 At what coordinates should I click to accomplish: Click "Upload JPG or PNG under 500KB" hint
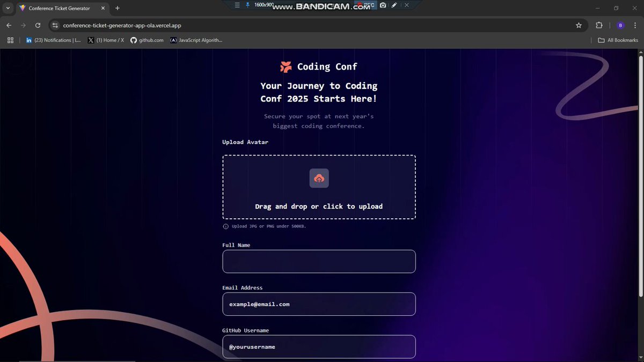click(269, 226)
